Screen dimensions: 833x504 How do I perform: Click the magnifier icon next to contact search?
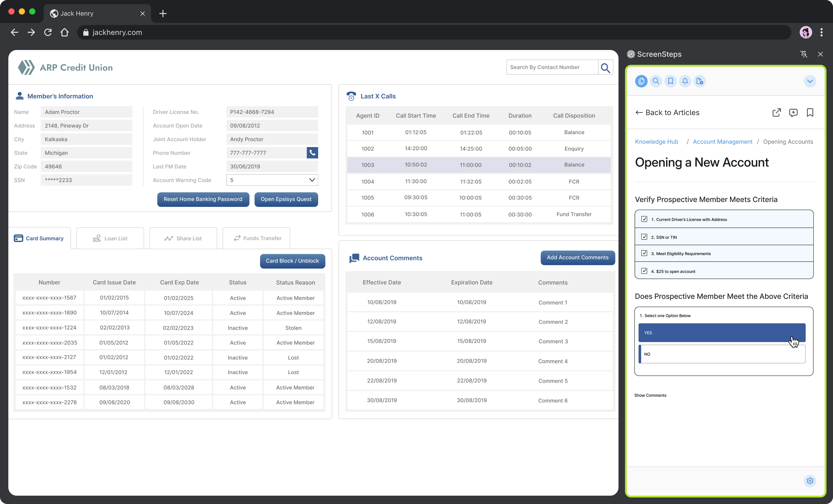[605, 68]
